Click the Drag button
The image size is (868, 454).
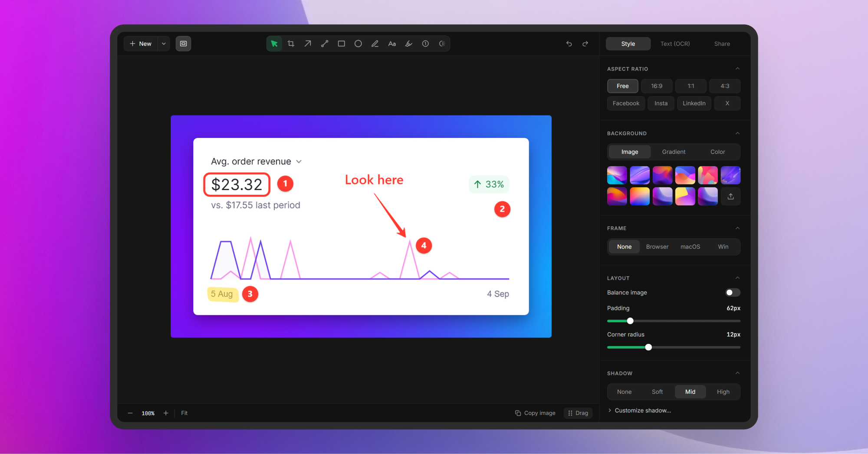coord(578,413)
